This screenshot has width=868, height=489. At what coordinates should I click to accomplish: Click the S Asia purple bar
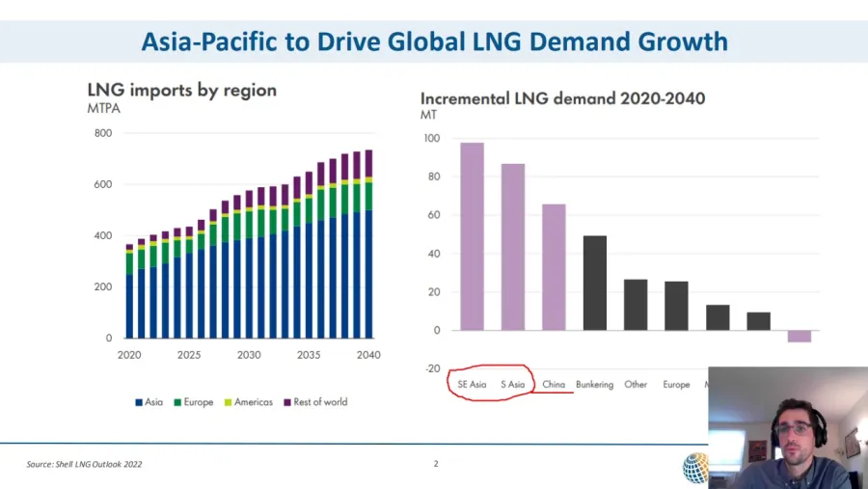(x=513, y=247)
